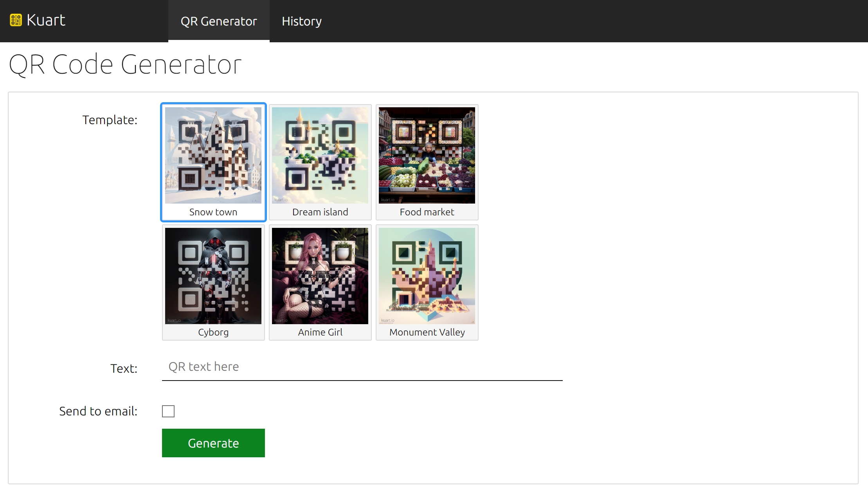This screenshot has width=868, height=489.
Task: Switch to the History tab
Action: click(x=302, y=21)
